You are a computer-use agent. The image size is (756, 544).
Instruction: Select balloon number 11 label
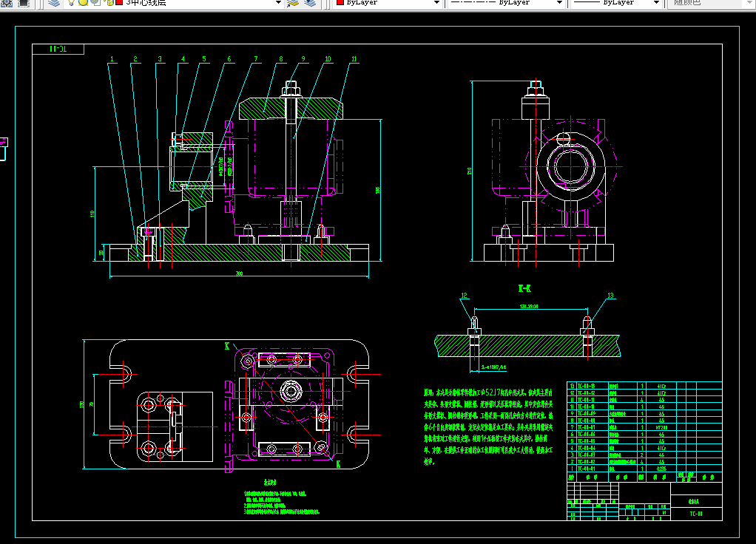(354, 59)
